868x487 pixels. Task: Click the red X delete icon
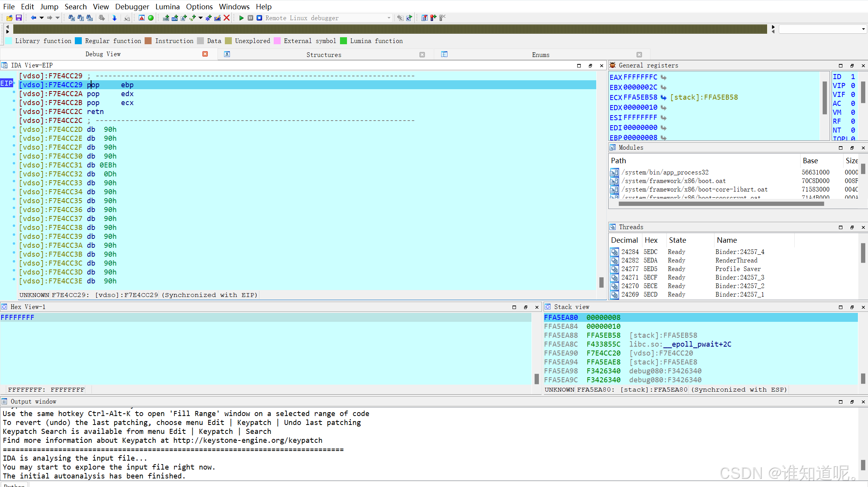click(x=227, y=18)
